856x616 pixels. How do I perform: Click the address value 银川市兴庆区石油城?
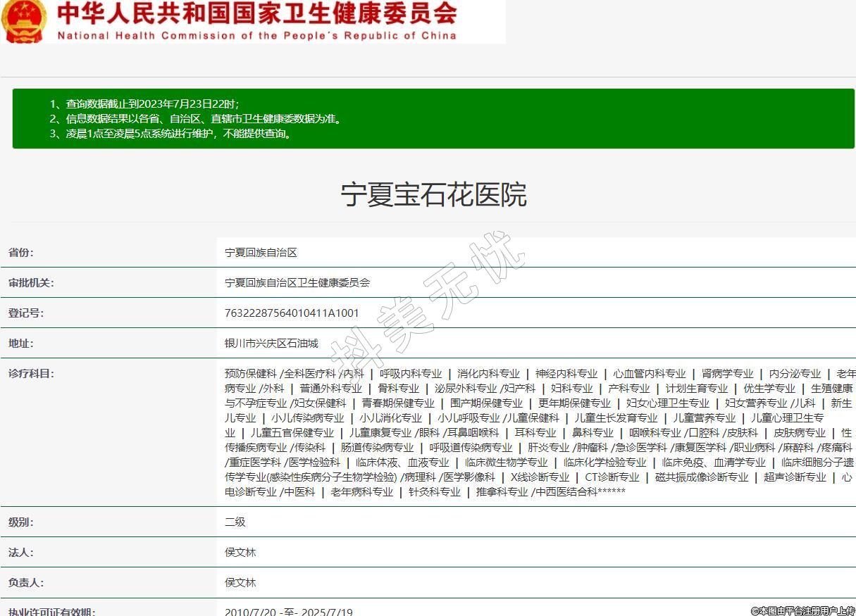[x=271, y=344]
